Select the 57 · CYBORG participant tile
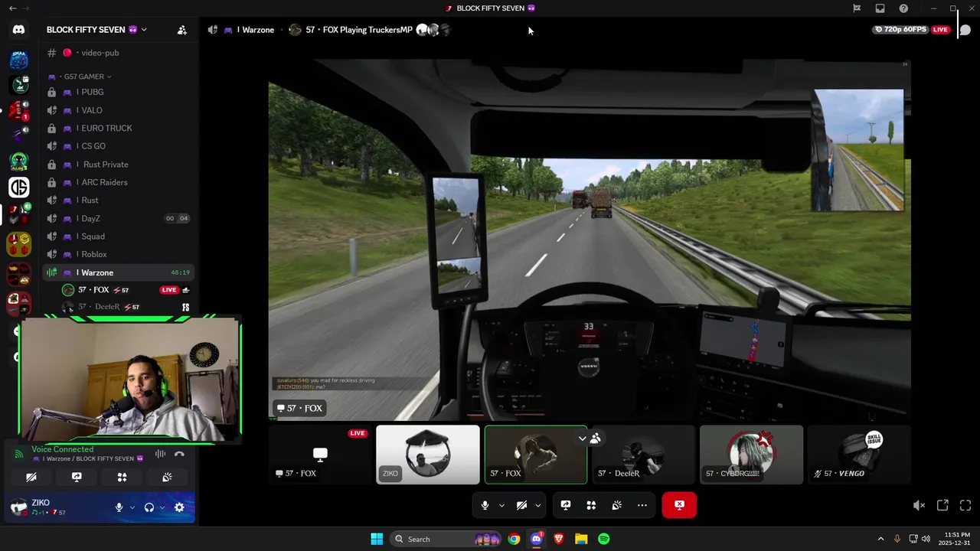980x551 pixels. tap(751, 455)
